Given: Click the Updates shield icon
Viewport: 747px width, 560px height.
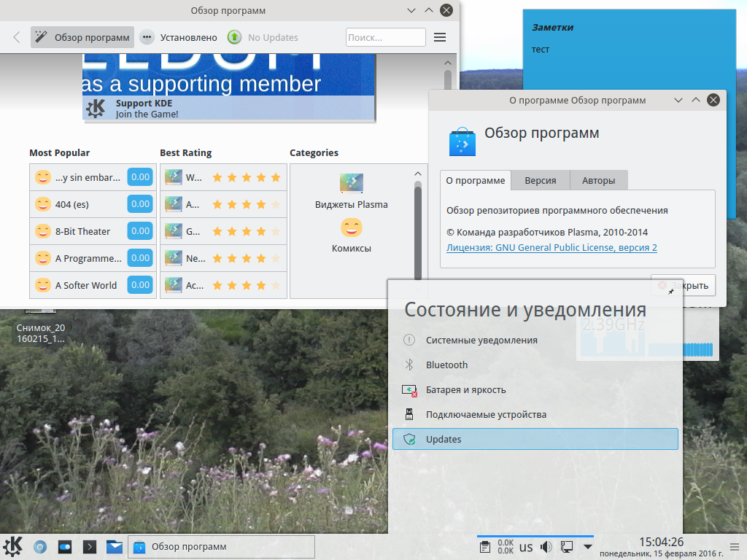Looking at the screenshot, I should click(409, 439).
